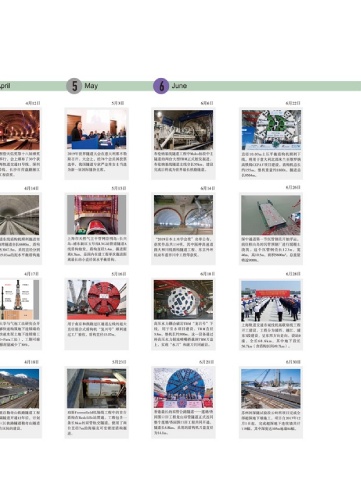Open the red cutterhead with cranes photo
The image size is (361, 480).
click(x=97, y=300)
